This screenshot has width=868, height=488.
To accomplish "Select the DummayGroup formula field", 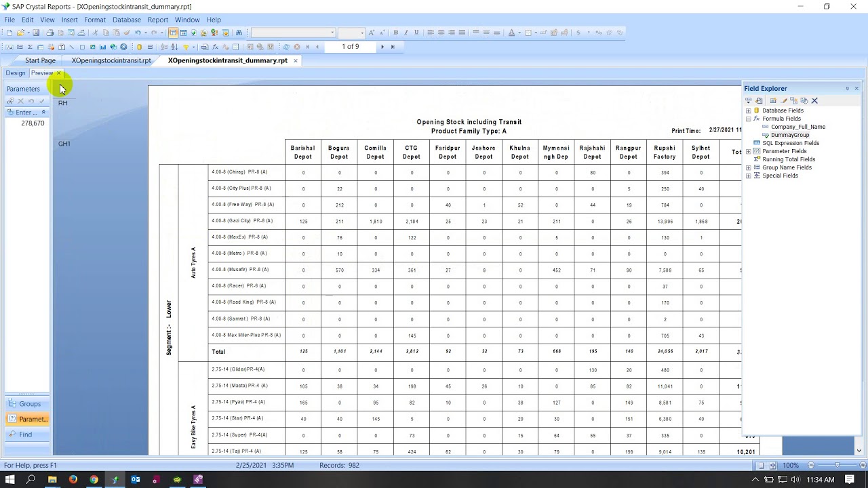I will (790, 135).
